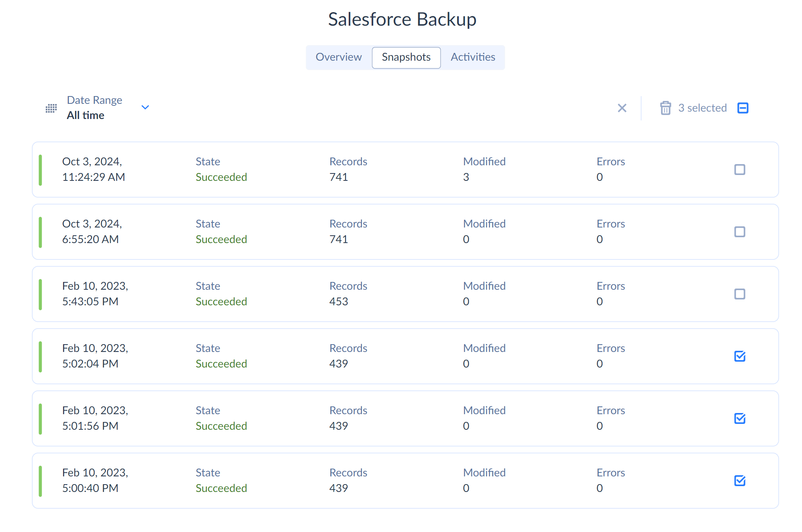Expand the Date Range chevron dropdown

(145, 107)
